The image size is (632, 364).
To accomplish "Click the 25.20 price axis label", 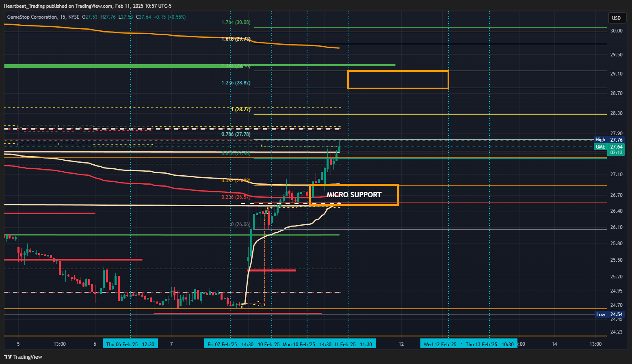I will 616,277.
